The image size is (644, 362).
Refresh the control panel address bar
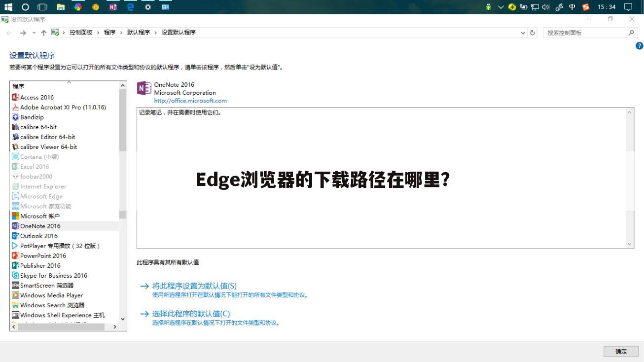click(x=533, y=33)
